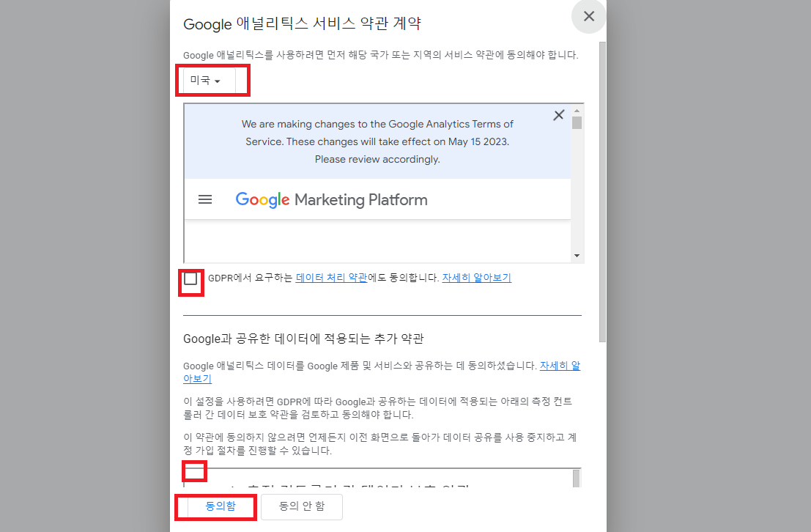Check the GDPR data processing terms checkbox
The image size is (811, 532).
190,278
